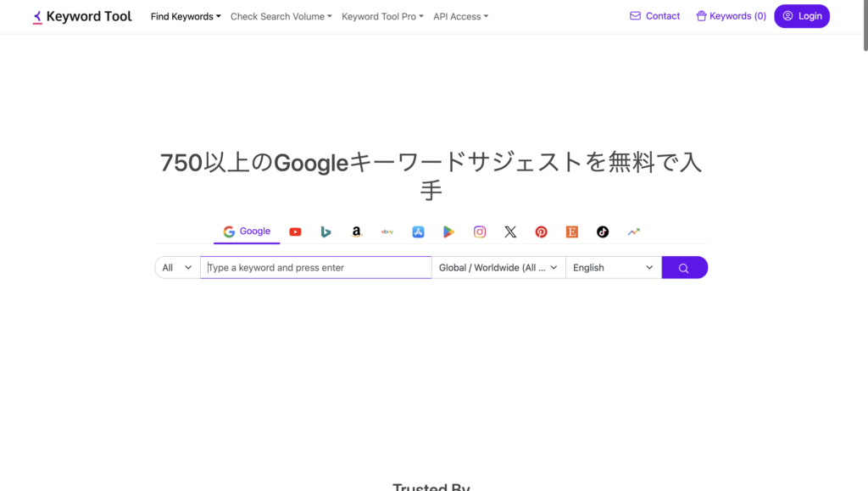Viewport: 868px width, 491px height.
Task: Open the All search type dropdown
Action: click(x=177, y=267)
